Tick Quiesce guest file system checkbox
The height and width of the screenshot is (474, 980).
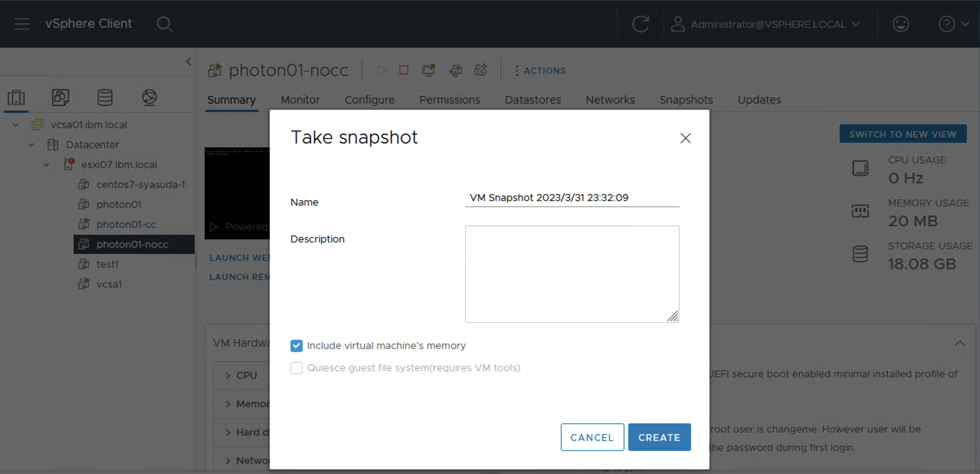coord(296,368)
